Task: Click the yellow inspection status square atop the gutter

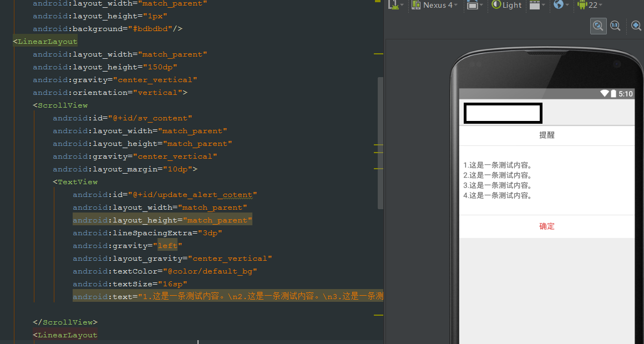Action: [x=378, y=1]
